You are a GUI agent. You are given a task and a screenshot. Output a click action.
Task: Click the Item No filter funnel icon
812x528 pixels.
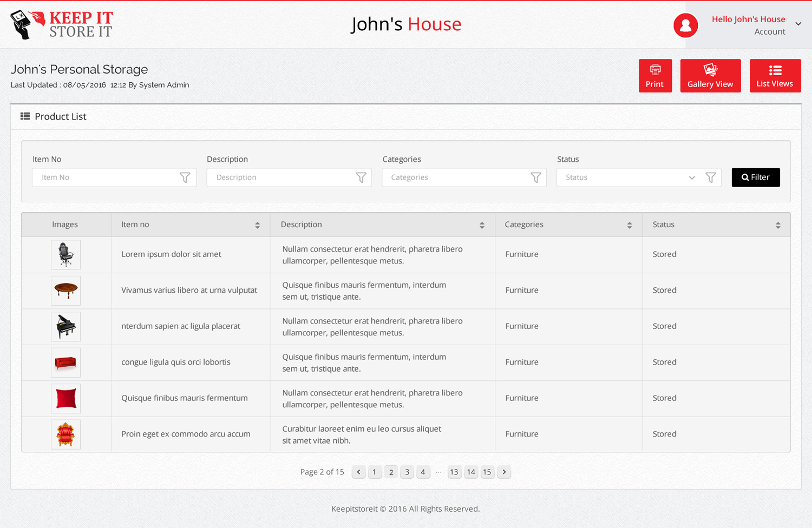185,177
